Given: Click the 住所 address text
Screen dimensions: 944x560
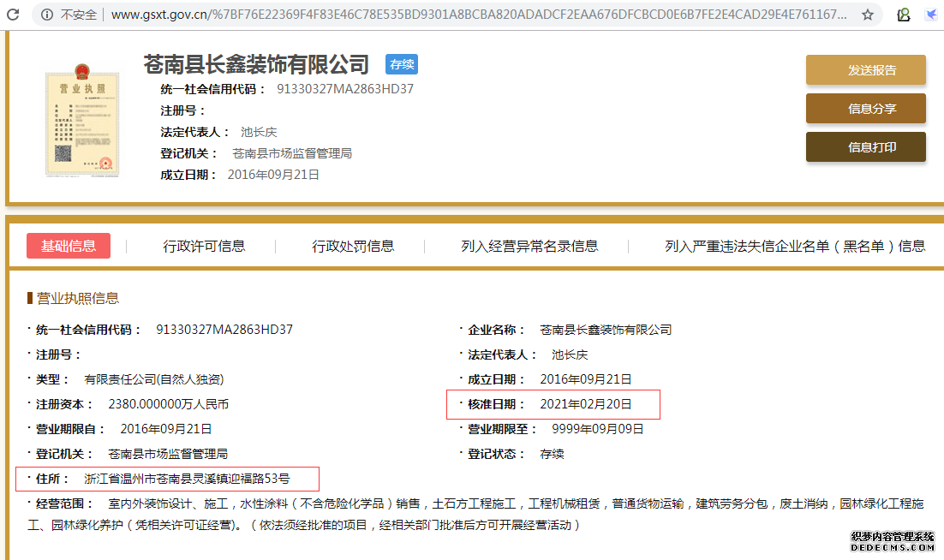Looking at the screenshot, I should [187, 479].
